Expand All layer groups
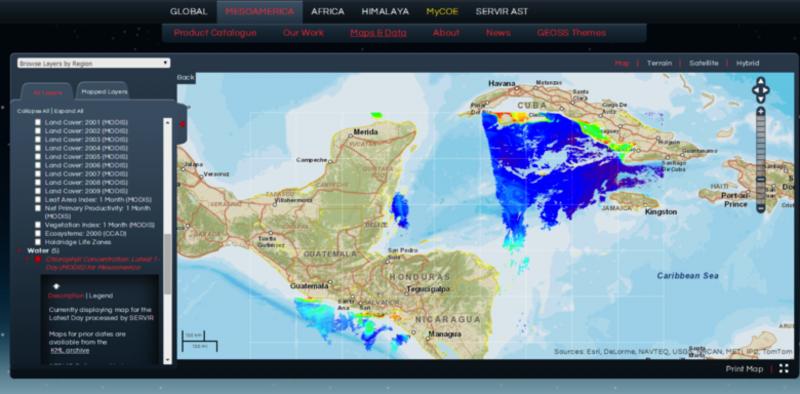 click(x=68, y=111)
